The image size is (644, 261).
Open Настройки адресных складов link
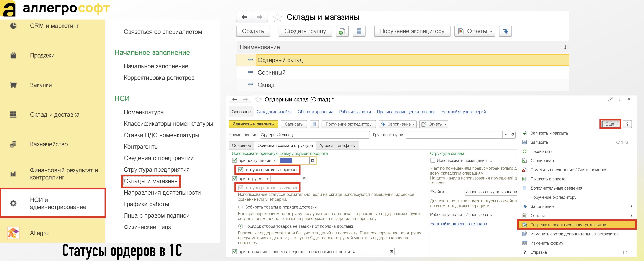pos(458,224)
